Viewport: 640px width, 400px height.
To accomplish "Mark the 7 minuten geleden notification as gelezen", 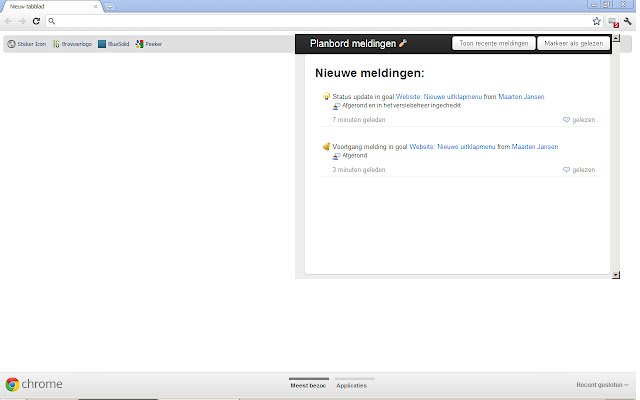I will (x=579, y=120).
